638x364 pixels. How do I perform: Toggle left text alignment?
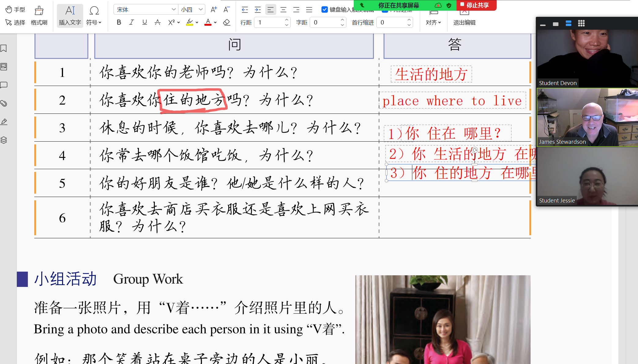click(270, 10)
